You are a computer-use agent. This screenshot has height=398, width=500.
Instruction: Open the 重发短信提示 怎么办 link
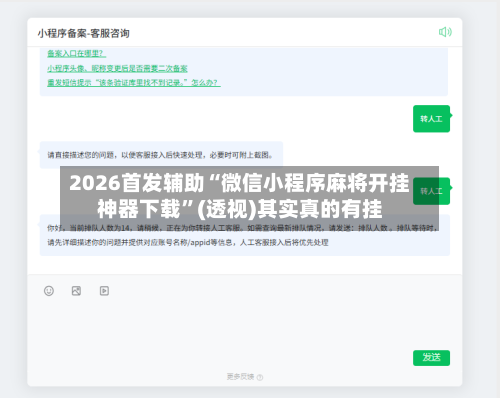coord(134,82)
